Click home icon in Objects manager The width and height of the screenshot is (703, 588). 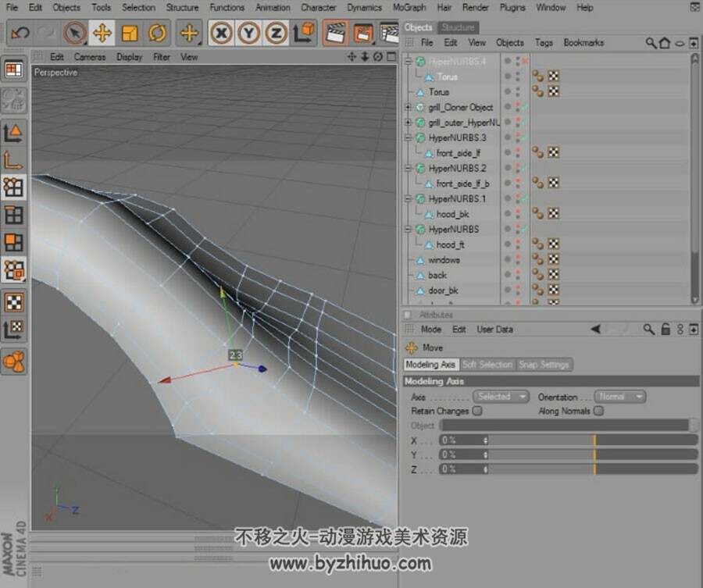tap(665, 43)
